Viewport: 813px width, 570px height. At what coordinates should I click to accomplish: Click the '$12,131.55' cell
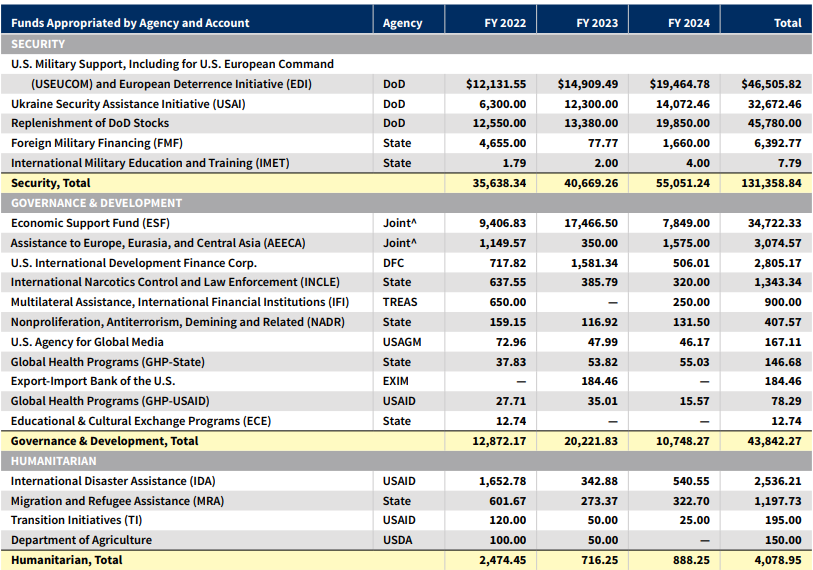point(496,84)
